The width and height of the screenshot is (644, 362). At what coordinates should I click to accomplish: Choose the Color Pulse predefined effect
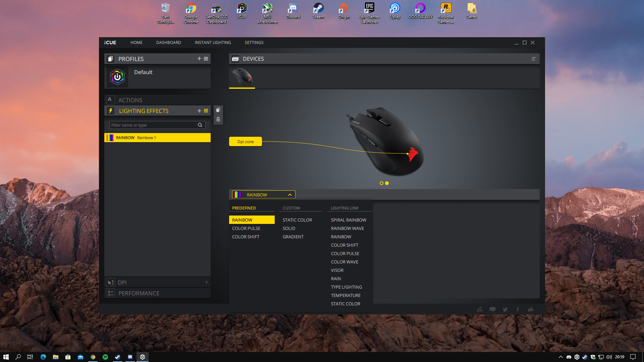tap(246, 228)
